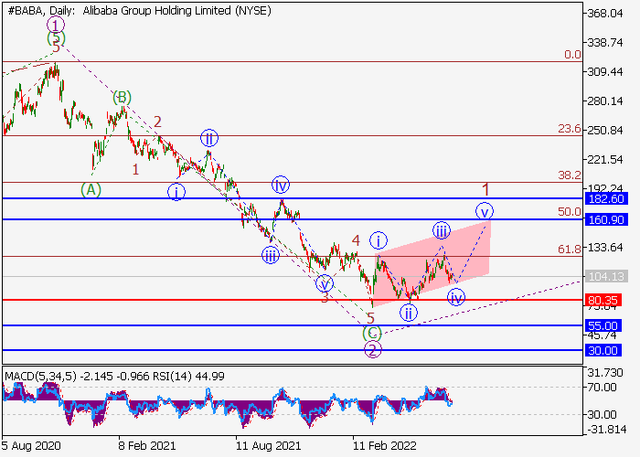Screen dimensions: 640x457
Task: Click the 61.8 Fibonacci level label
Action: [x=569, y=249]
